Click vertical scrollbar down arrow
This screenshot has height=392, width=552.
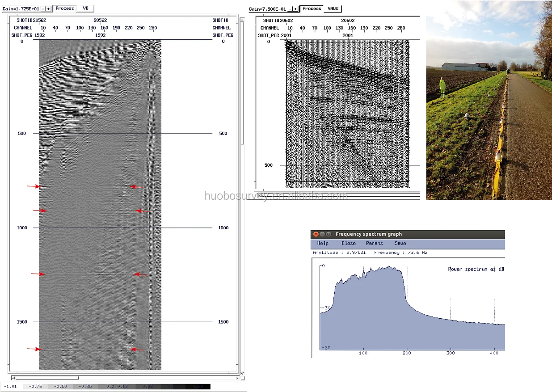[242, 373]
